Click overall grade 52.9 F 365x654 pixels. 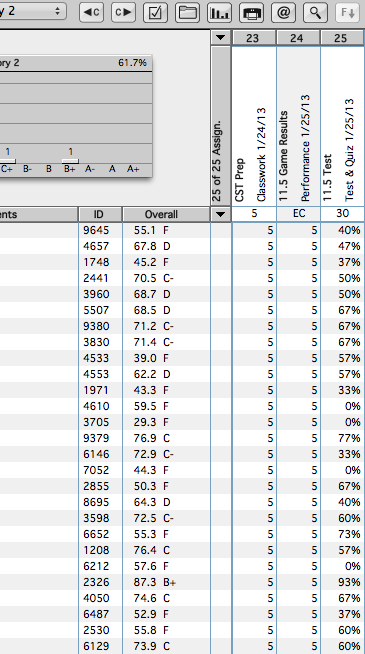coord(151,614)
